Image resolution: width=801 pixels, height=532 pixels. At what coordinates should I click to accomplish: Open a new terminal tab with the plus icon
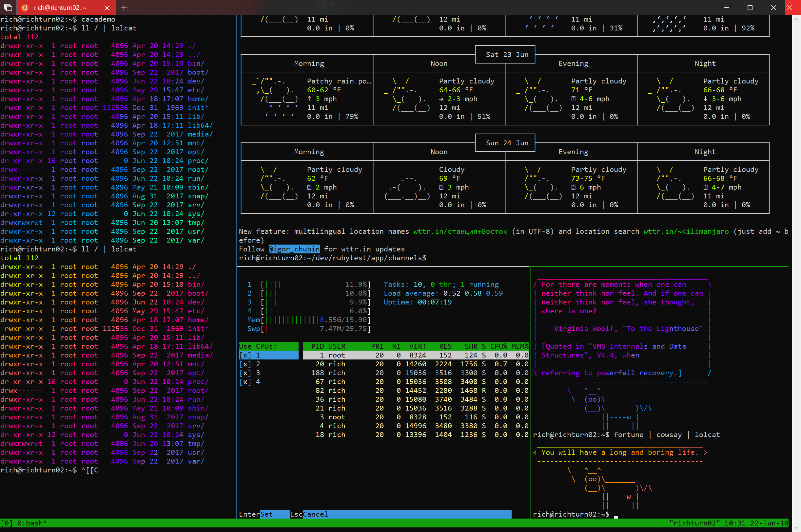click(x=124, y=8)
